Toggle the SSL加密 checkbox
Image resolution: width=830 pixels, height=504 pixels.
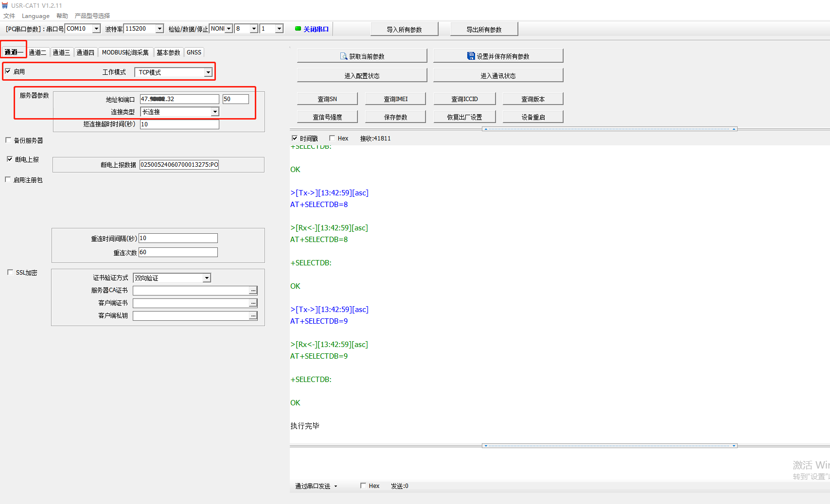[x=10, y=272]
